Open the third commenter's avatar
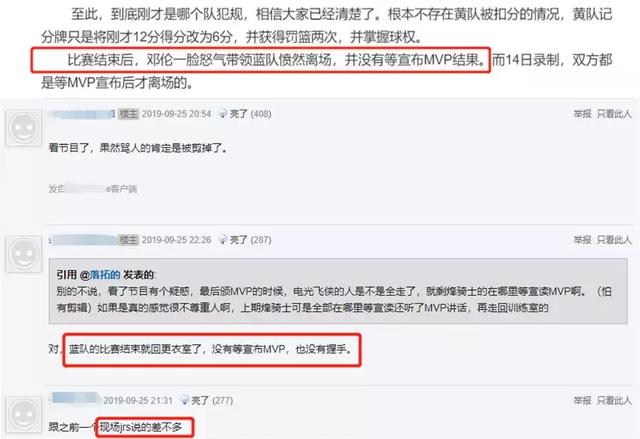Image resolution: width=640 pixels, height=439 pixels. 24,415
